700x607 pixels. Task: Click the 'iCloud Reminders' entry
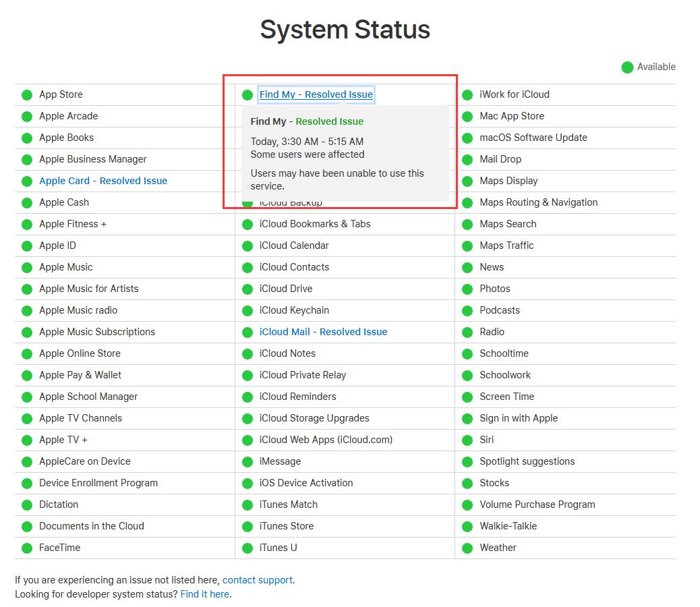298,397
